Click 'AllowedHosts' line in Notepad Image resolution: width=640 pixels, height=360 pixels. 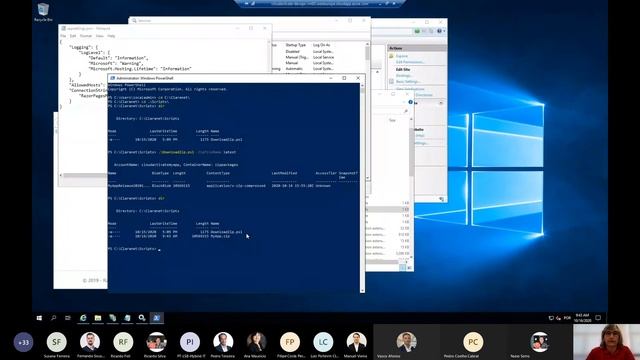86,85
